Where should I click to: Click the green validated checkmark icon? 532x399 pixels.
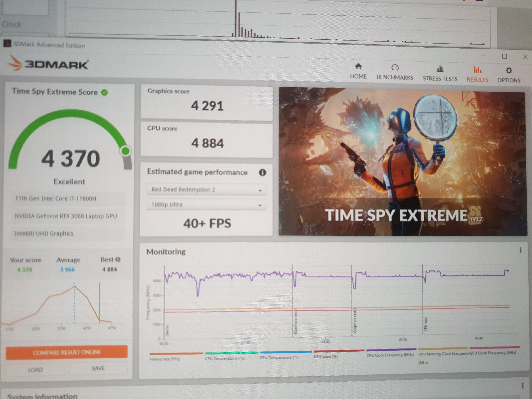(x=104, y=92)
